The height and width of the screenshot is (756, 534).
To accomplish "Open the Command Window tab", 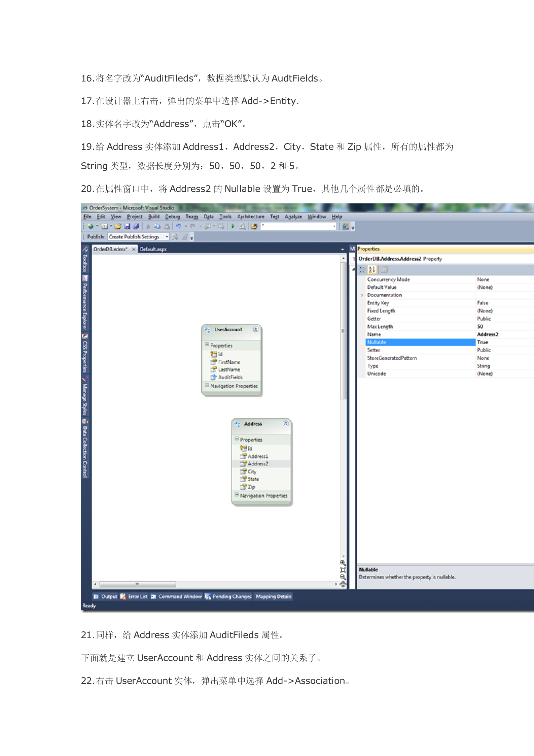I will point(176,596).
